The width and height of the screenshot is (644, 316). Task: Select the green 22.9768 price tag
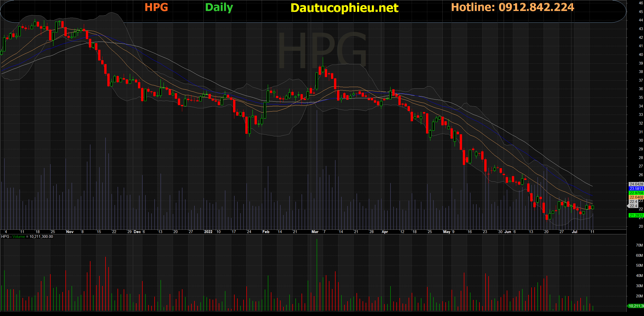pyautogui.click(x=636, y=193)
